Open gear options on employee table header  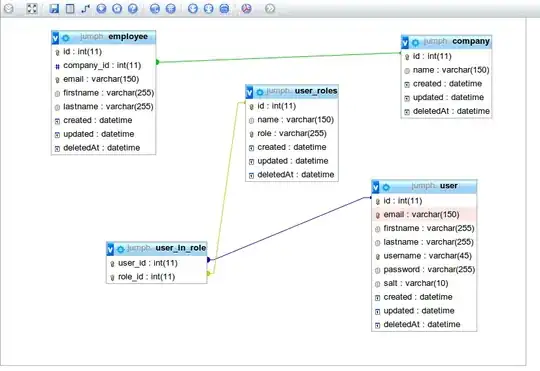point(66,38)
